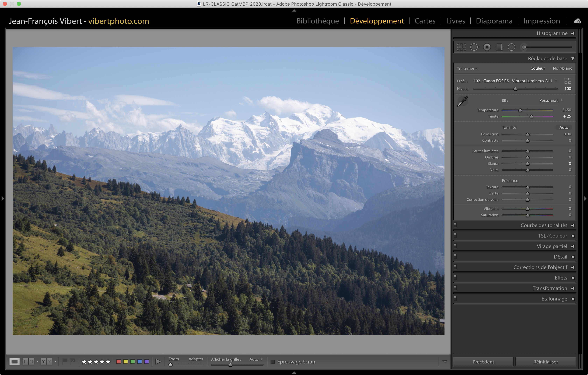
Task: Assign the red color label swatch
Action: pyautogui.click(x=119, y=362)
